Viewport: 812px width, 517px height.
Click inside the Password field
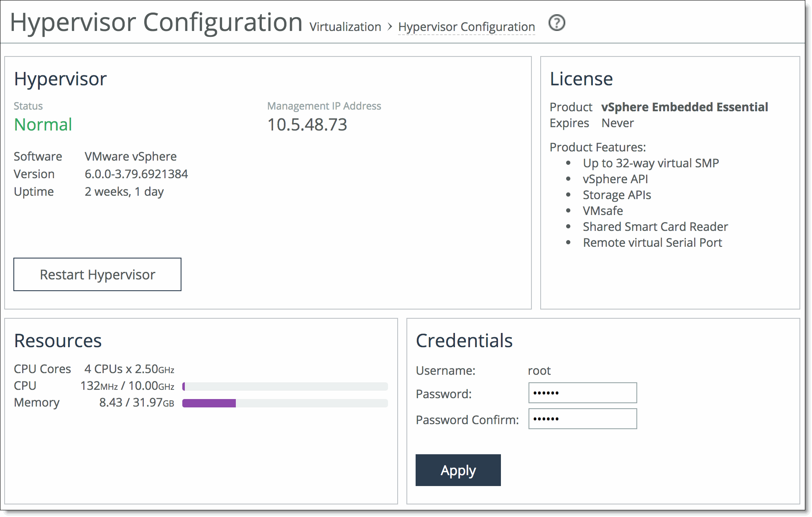pos(582,393)
